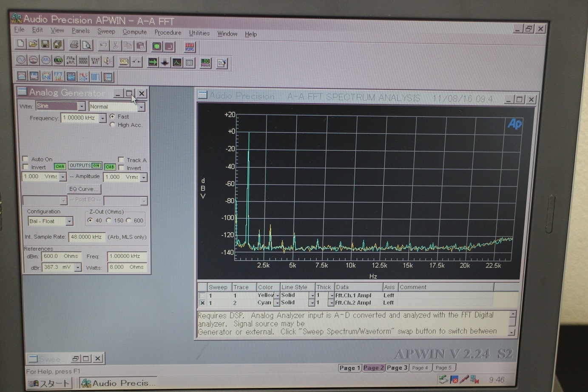Click the EQ Curve... button
Viewport: 588px width, 392px height.
(84, 189)
